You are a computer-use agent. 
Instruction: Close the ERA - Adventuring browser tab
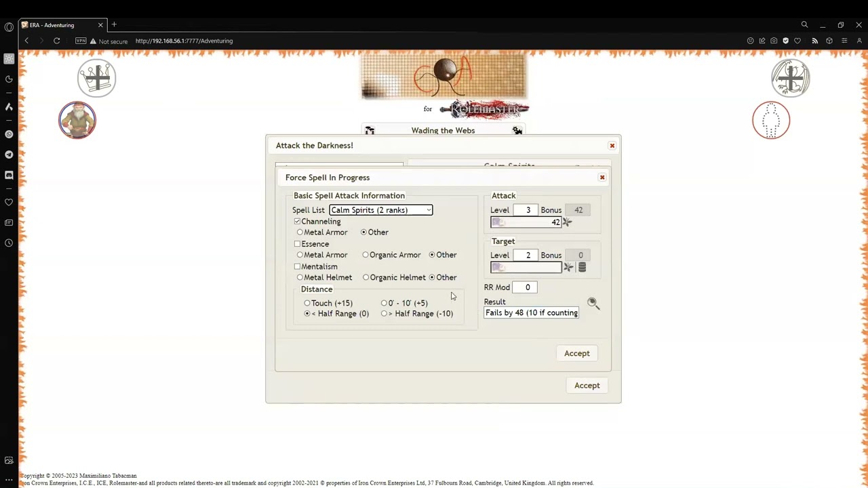(x=100, y=25)
